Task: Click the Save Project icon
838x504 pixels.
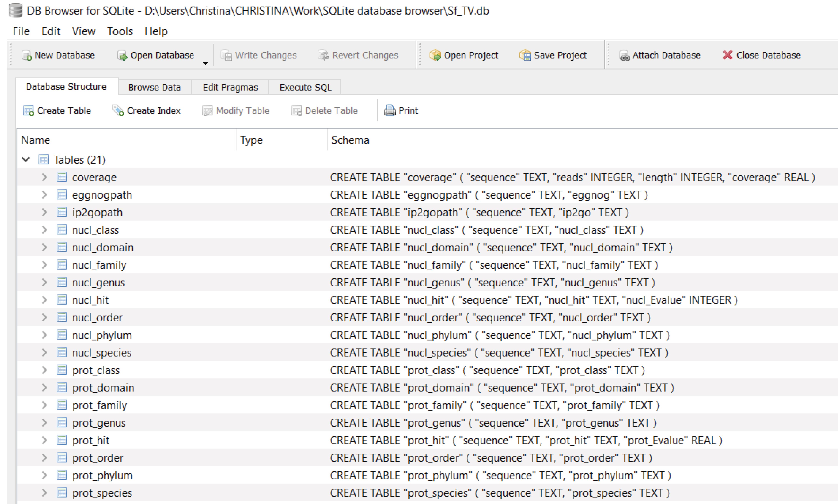Action: coord(525,55)
